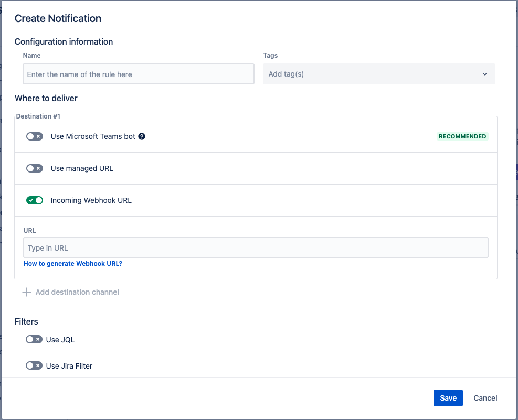Click the Add destination channel text
The width and height of the screenshot is (518, 420).
tap(77, 292)
